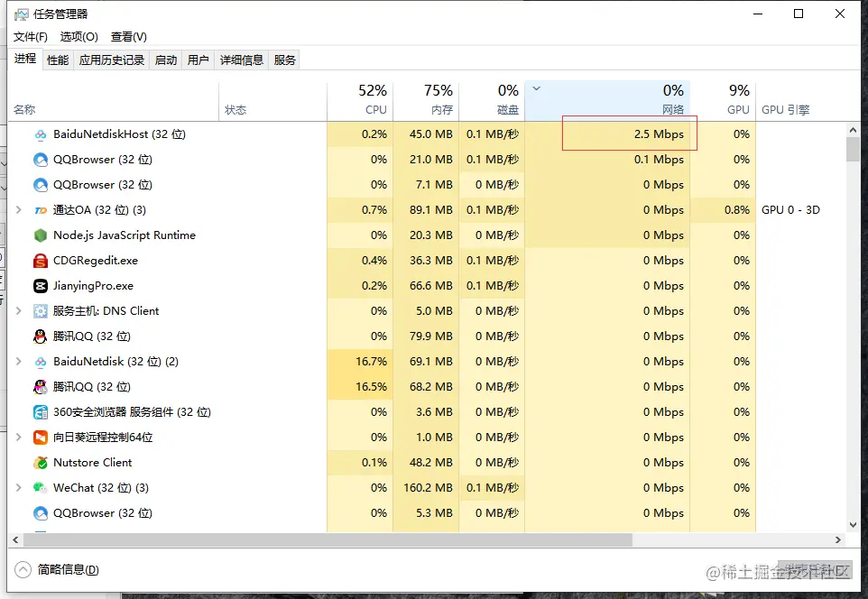Click the 2.5 Mbps network value
Screen dimensions: 868x599
pos(659,134)
